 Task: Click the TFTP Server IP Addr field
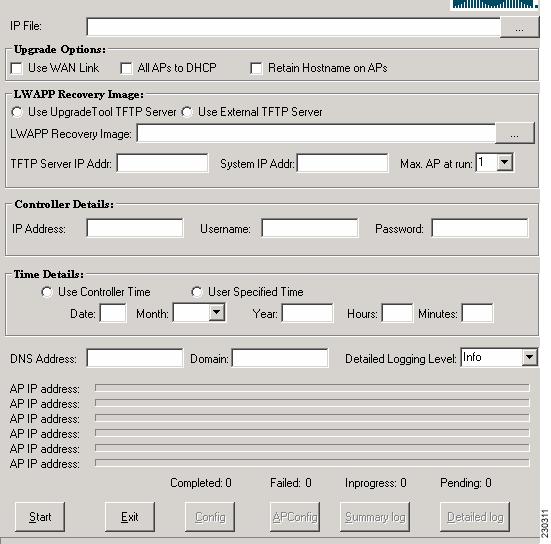[x=162, y=163]
